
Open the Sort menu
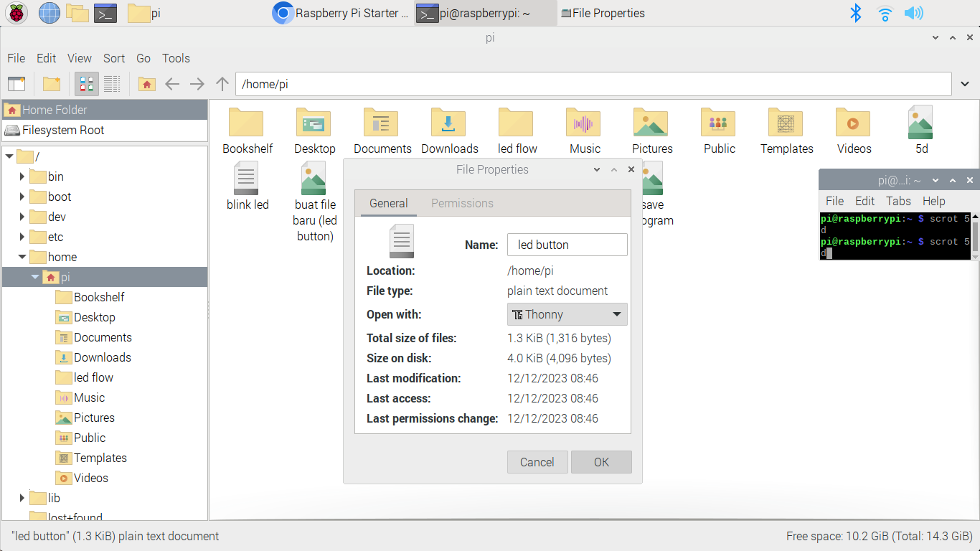114,58
